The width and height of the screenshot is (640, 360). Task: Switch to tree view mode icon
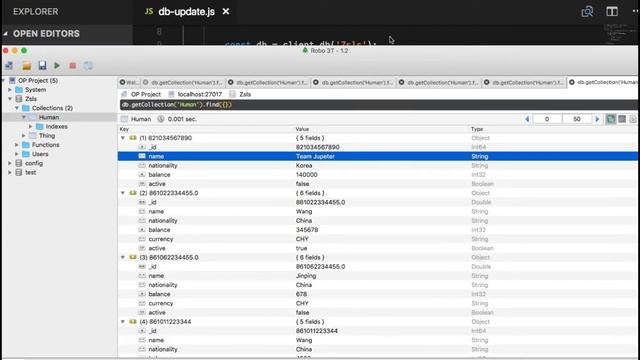(x=611, y=119)
